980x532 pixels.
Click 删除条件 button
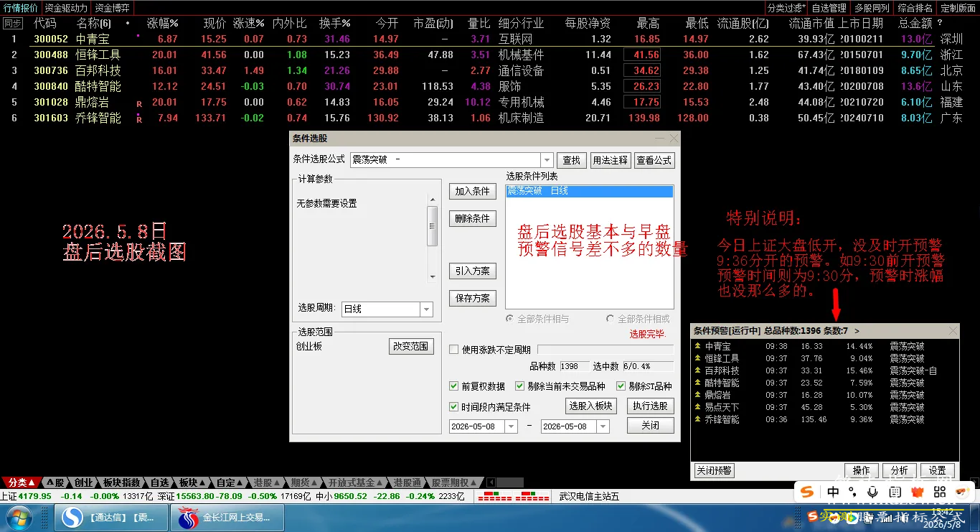[x=473, y=218]
